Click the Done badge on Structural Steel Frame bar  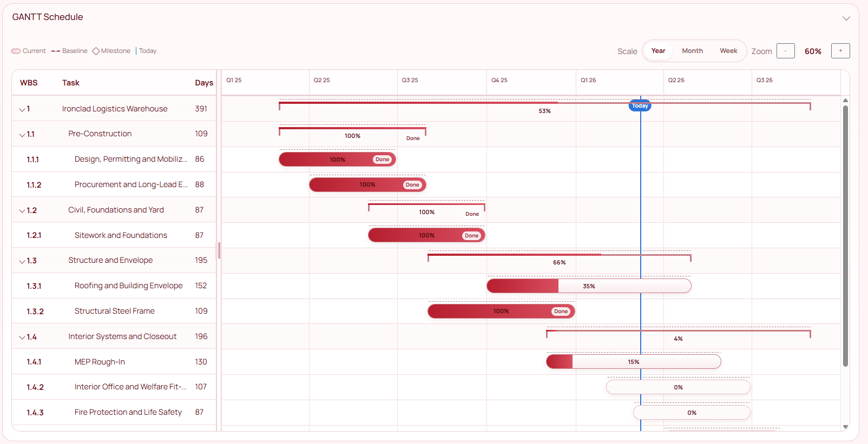point(561,312)
